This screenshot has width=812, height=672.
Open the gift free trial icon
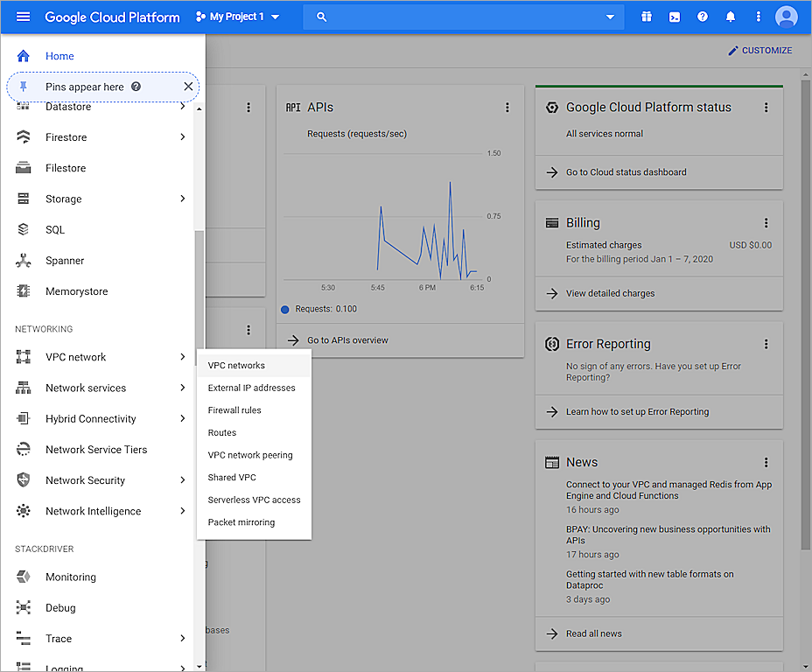click(x=647, y=17)
